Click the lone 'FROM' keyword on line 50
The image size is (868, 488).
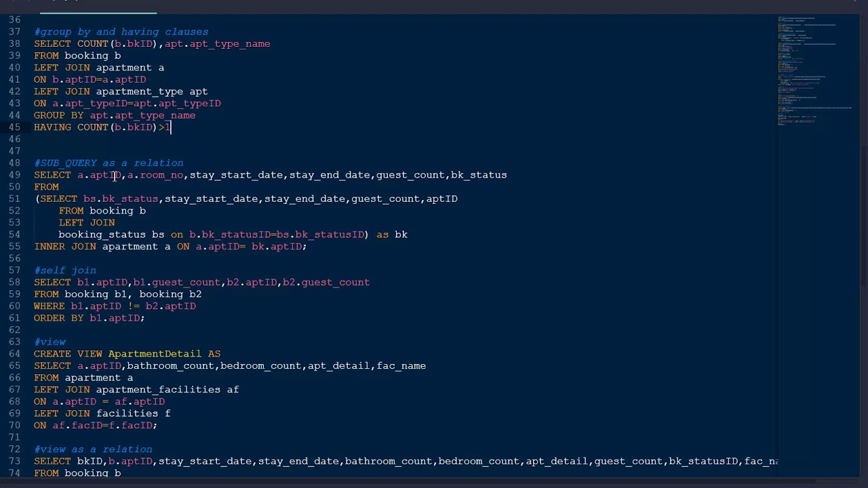[46, 187]
